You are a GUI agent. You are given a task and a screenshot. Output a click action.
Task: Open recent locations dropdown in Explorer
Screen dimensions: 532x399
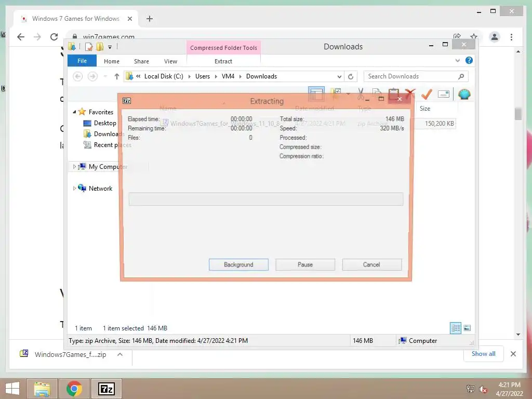(x=105, y=76)
